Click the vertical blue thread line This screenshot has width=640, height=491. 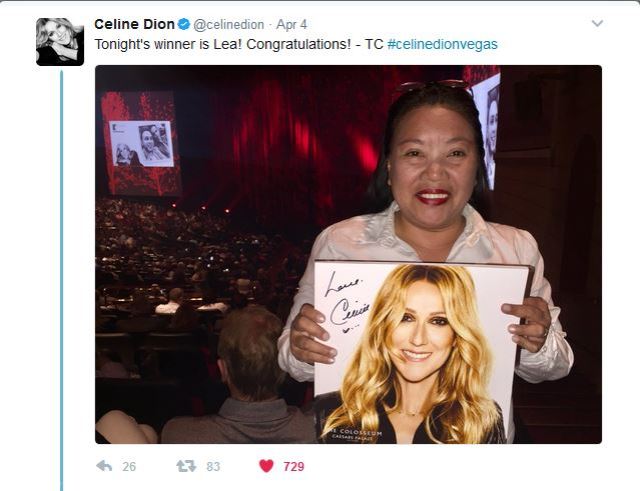[x=62, y=280]
